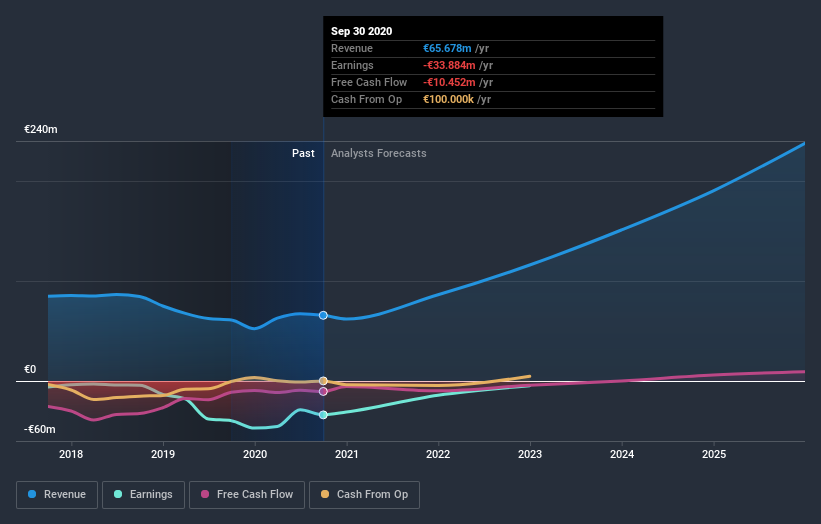821x524 pixels.
Task: Click the €240m y-axis label
Action: 41,129
